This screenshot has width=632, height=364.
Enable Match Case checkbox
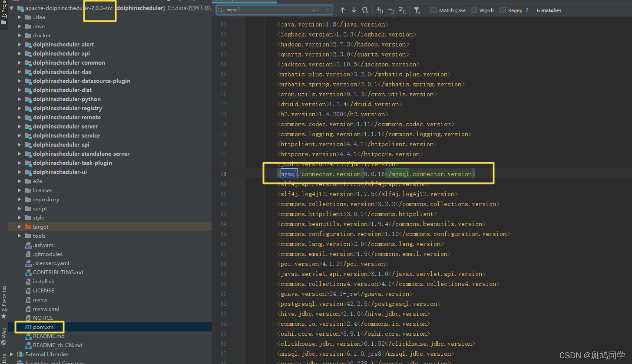(x=433, y=10)
